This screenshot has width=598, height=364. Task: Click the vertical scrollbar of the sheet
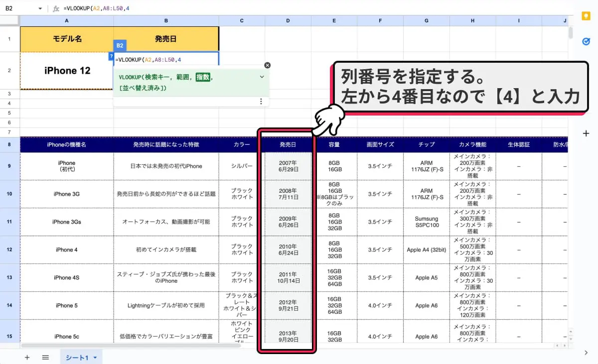pos(571,32)
